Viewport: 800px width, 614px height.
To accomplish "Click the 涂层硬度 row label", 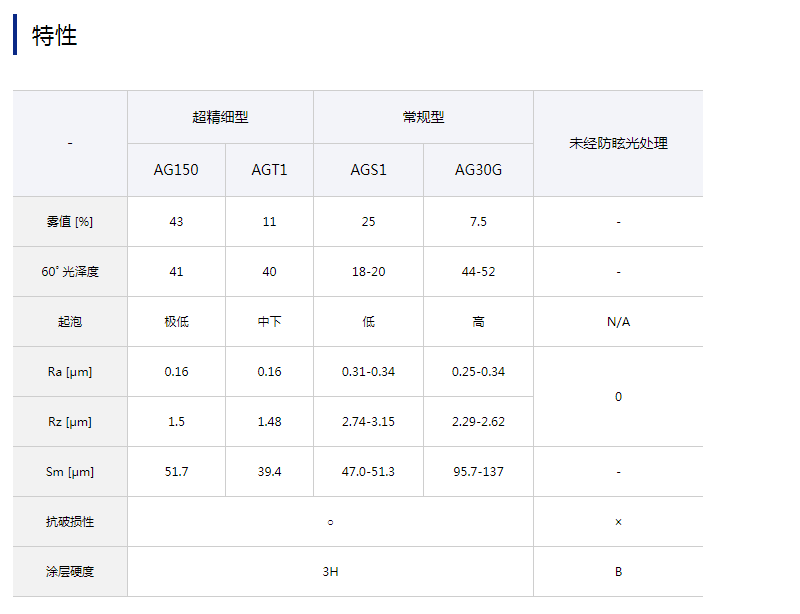I will [x=70, y=572].
